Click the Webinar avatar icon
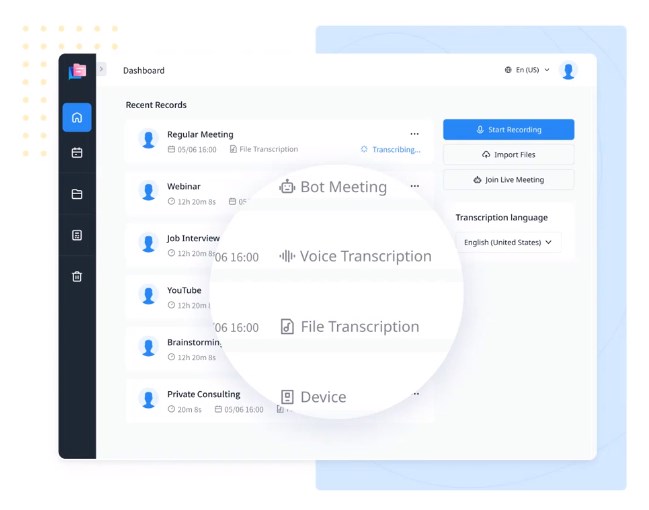Screen dimensions: 649x510 [x=148, y=191]
